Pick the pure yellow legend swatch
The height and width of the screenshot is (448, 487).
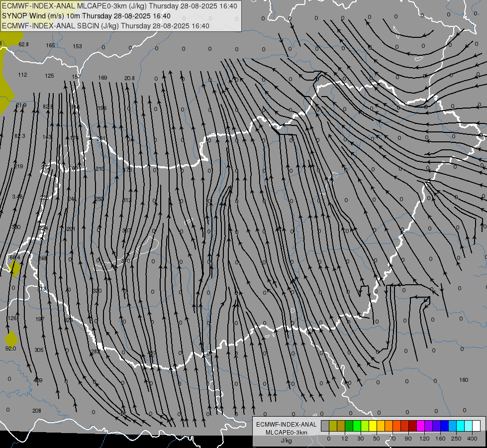pyautogui.click(x=373, y=426)
